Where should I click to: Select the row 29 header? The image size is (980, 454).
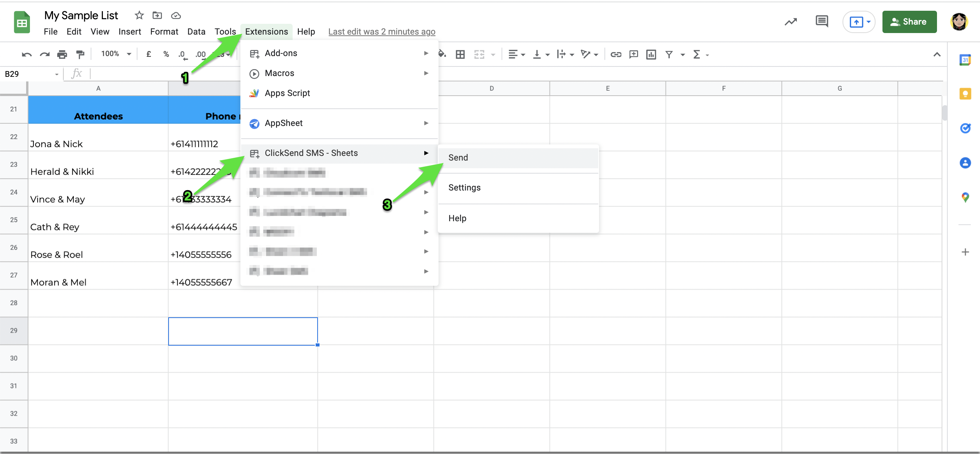14,331
